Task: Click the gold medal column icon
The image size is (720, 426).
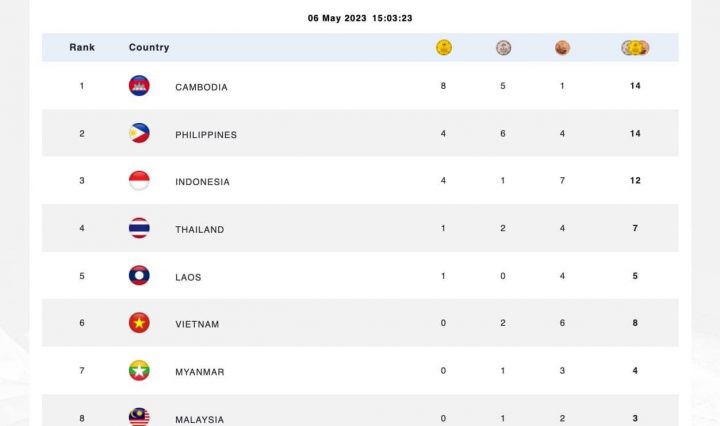Action: pos(444,47)
